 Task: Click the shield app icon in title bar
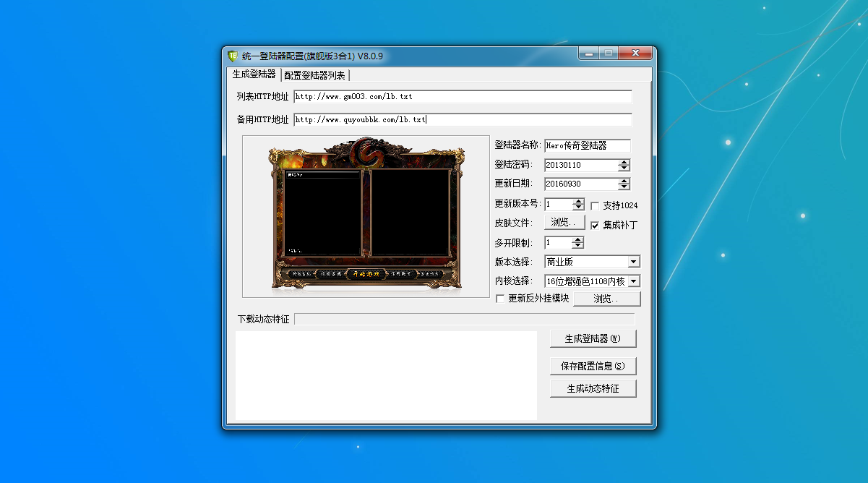(232, 56)
